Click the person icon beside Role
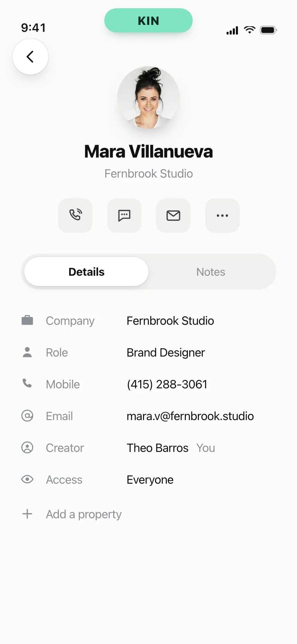 click(27, 352)
